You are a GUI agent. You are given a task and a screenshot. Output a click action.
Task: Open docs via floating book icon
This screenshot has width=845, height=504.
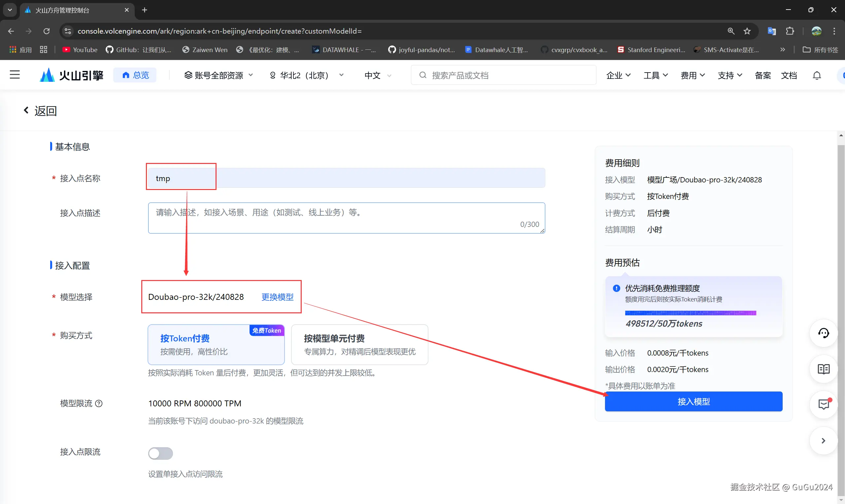[x=824, y=369]
